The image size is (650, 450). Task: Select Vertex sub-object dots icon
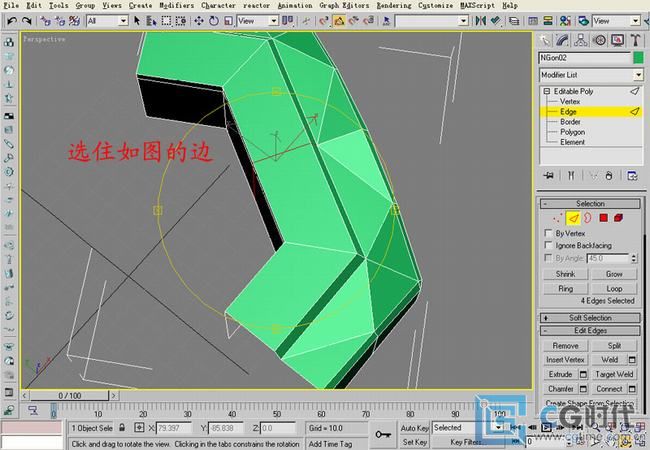[558, 218]
